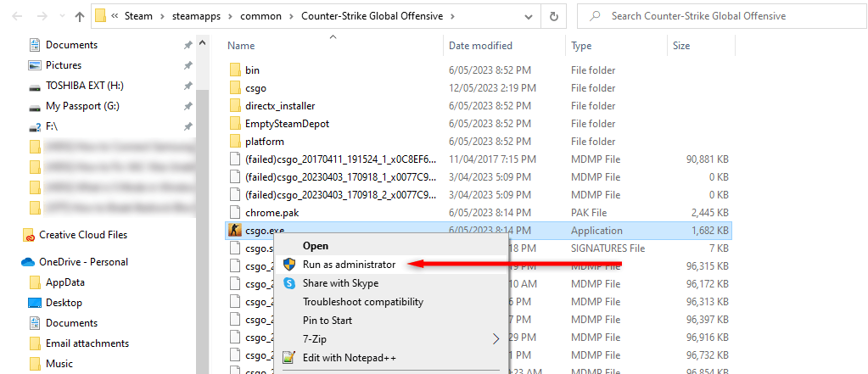
Task: Select the EmptySteamDepot folder
Action: (287, 124)
